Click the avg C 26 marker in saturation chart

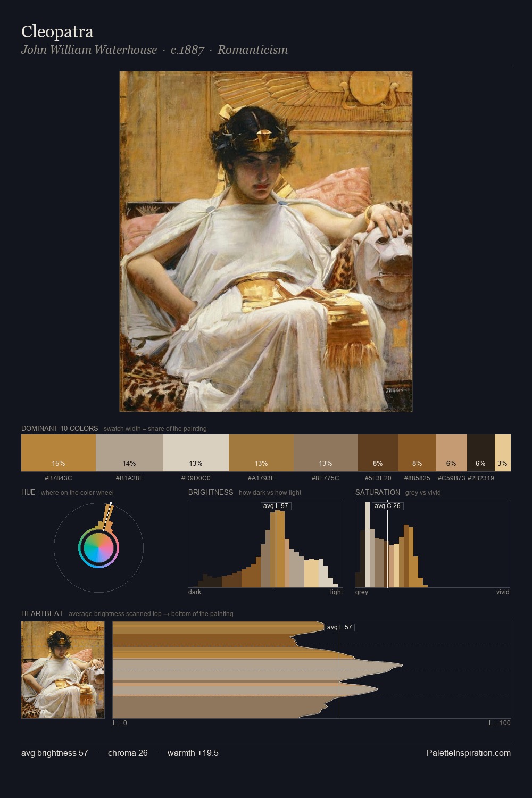[x=387, y=506]
